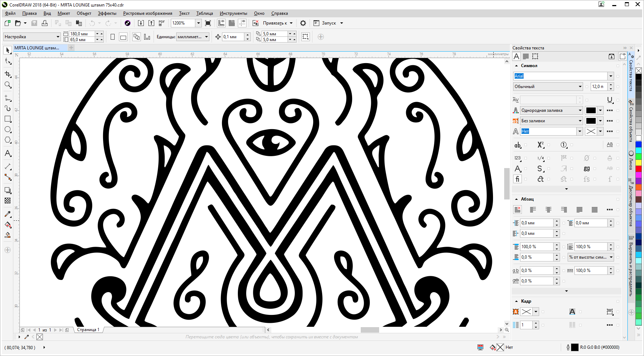The image size is (644, 356).
Task: Select the Pick tool in toolbox
Action: 8,50
